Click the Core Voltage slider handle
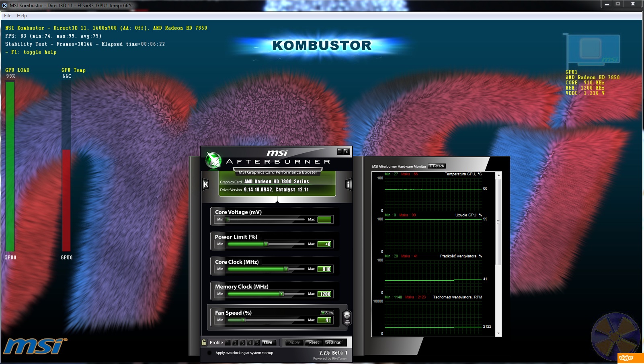 coord(228,220)
